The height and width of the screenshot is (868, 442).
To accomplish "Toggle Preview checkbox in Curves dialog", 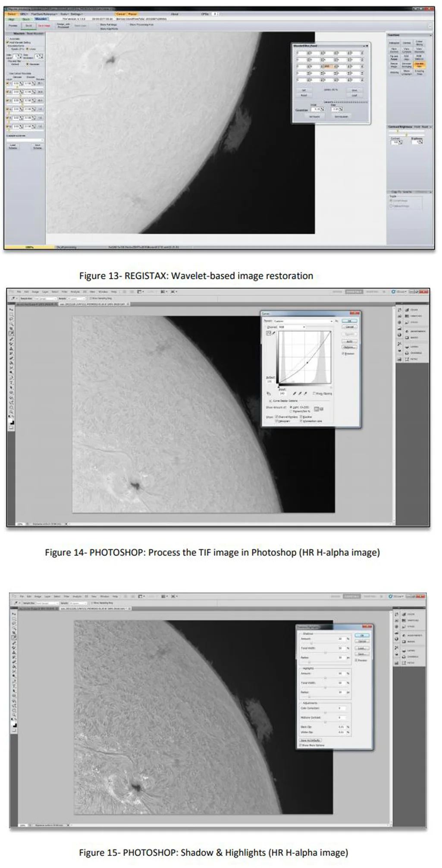I will point(342,354).
